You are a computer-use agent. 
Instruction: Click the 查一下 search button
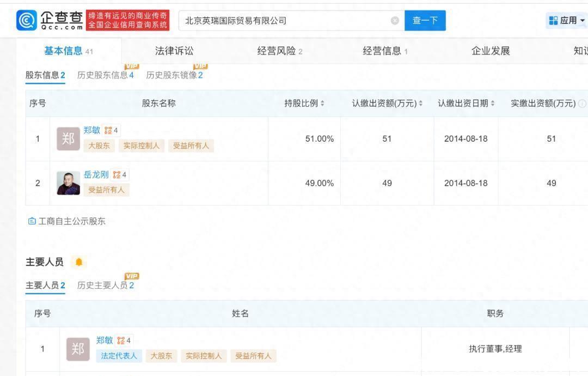[425, 20]
